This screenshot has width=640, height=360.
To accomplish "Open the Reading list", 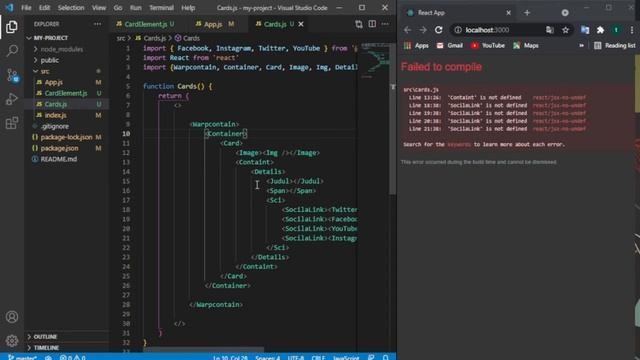I will coord(615,45).
